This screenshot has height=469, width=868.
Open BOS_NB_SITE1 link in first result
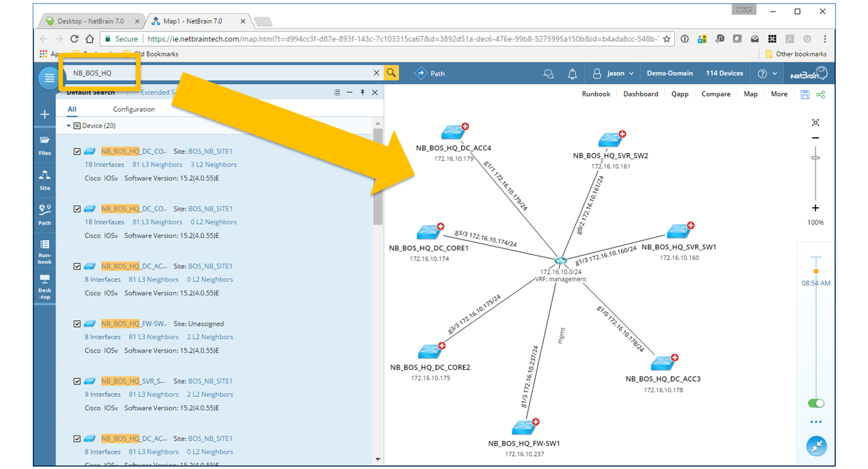210,151
